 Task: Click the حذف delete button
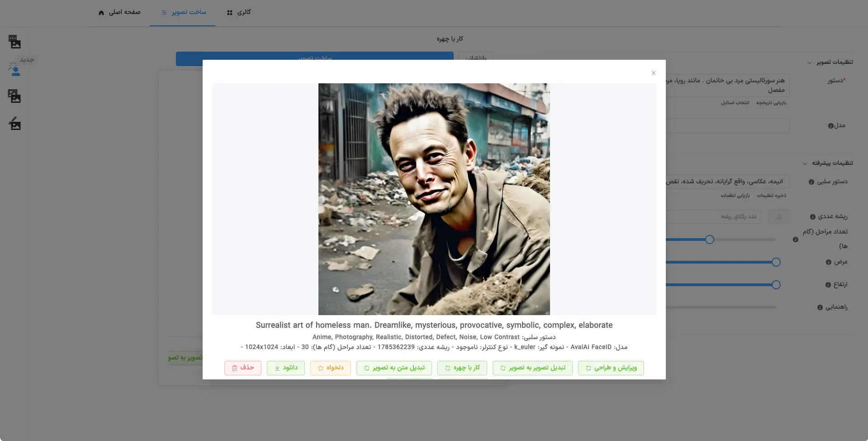point(243,368)
